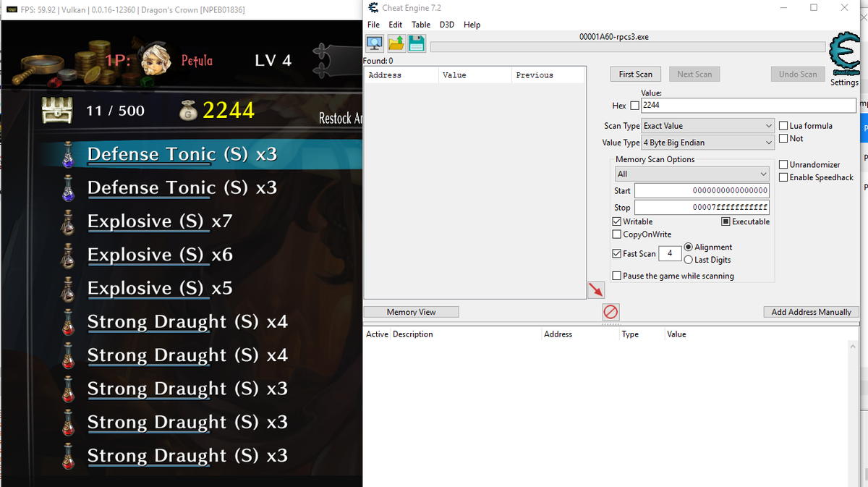Click the Settings label under the logo
868x487 pixels.
tap(844, 82)
